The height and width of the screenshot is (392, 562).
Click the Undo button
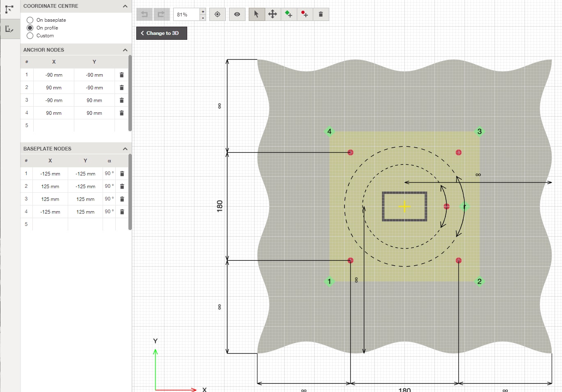tap(144, 14)
